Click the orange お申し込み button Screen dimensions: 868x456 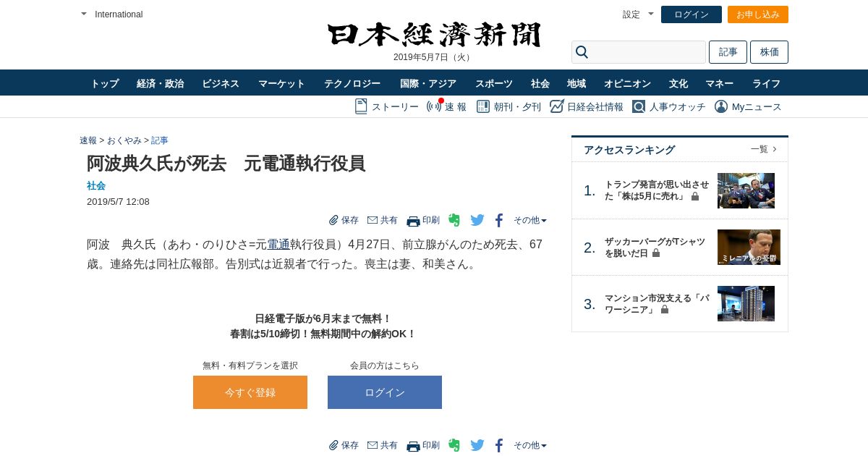pos(758,14)
